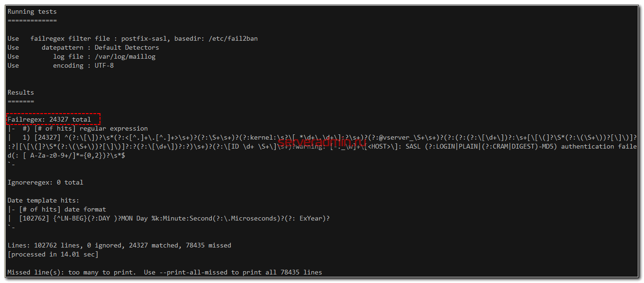Image resolution: width=644 pixels, height=283 pixels.
Task: Click the "[102762]" date hits count
Action: (34, 218)
